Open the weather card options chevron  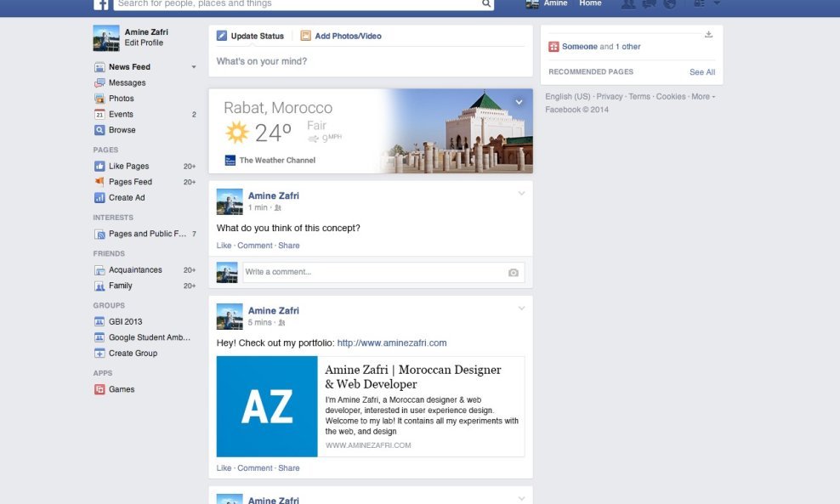tap(519, 102)
